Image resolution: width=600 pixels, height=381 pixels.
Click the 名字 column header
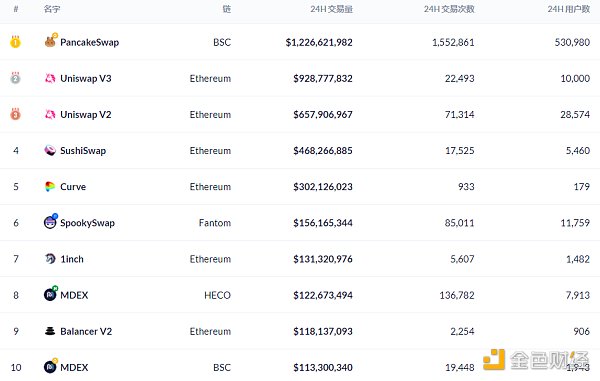click(52, 9)
